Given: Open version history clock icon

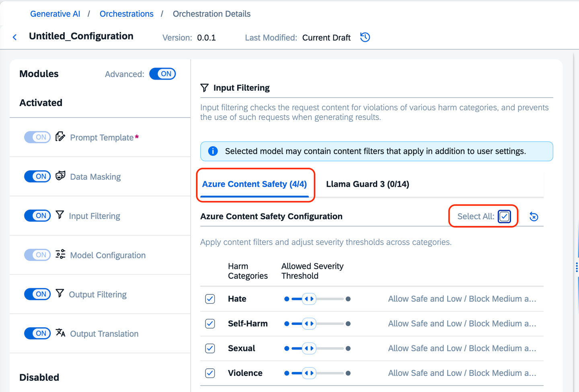Looking at the screenshot, I should point(365,37).
